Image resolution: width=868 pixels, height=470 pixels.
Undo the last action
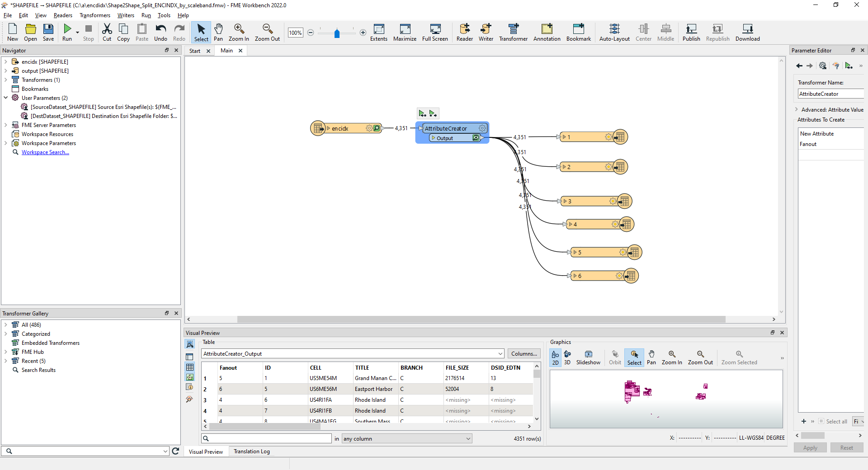pyautogui.click(x=160, y=32)
